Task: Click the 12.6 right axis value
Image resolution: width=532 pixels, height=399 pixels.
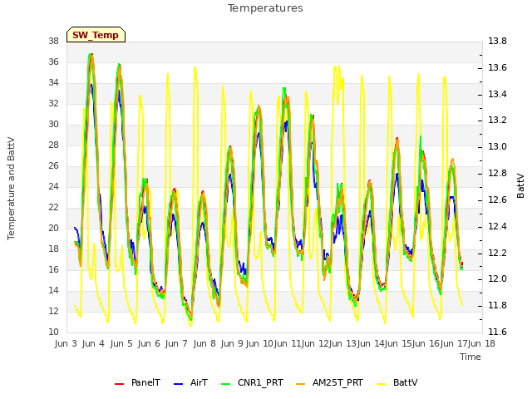Action: click(x=497, y=199)
